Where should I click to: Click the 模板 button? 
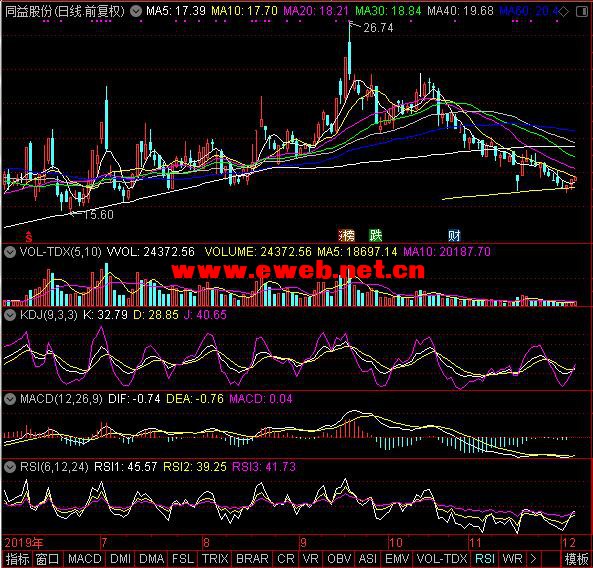[x=576, y=559]
